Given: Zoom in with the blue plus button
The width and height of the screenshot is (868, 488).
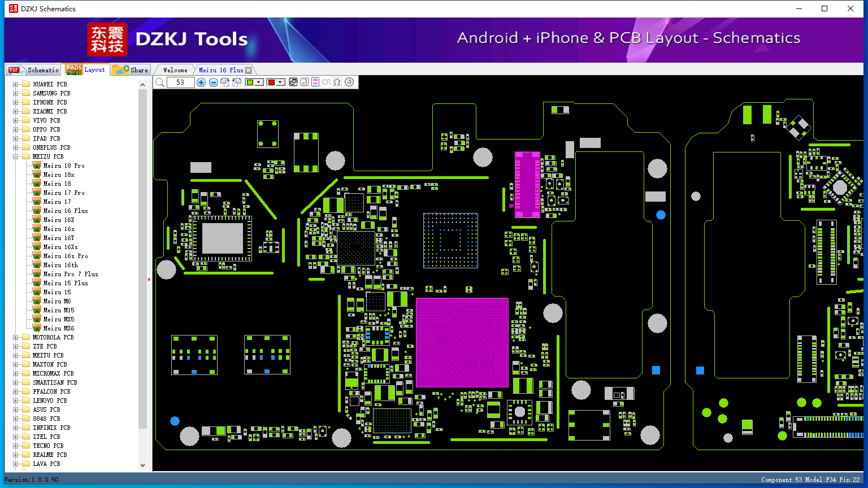Looking at the screenshot, I should point(201,82).
